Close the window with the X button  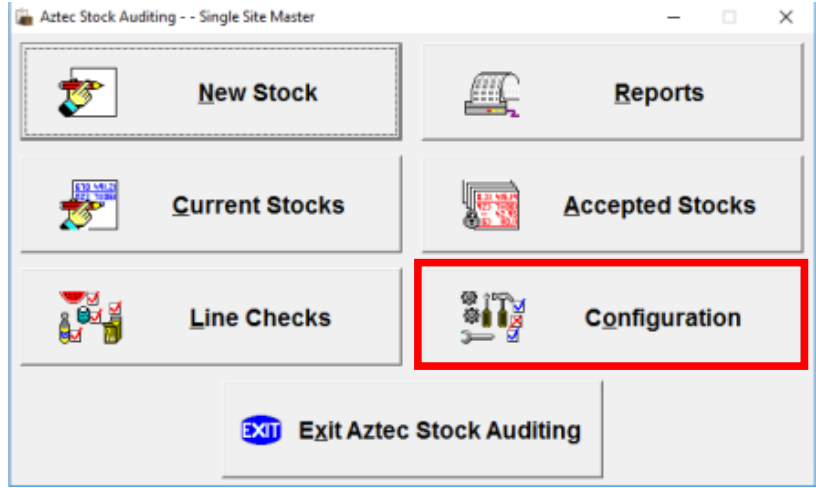(786, 17)
